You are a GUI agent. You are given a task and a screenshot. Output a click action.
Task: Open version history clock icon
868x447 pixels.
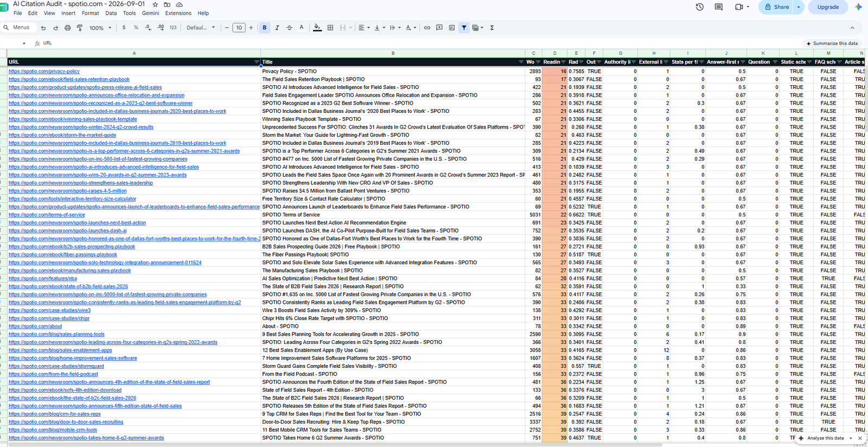click(x=700, y=7)
